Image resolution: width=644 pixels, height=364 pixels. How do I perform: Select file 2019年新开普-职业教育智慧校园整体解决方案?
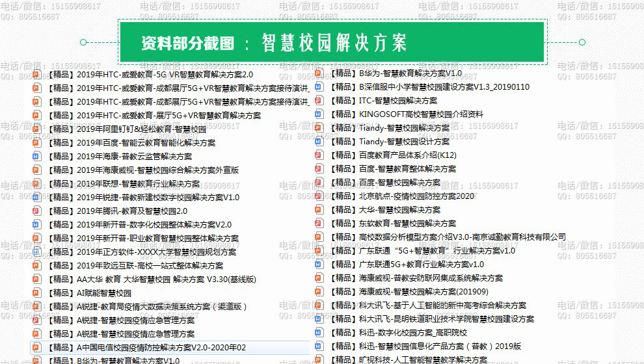[143, 239]
